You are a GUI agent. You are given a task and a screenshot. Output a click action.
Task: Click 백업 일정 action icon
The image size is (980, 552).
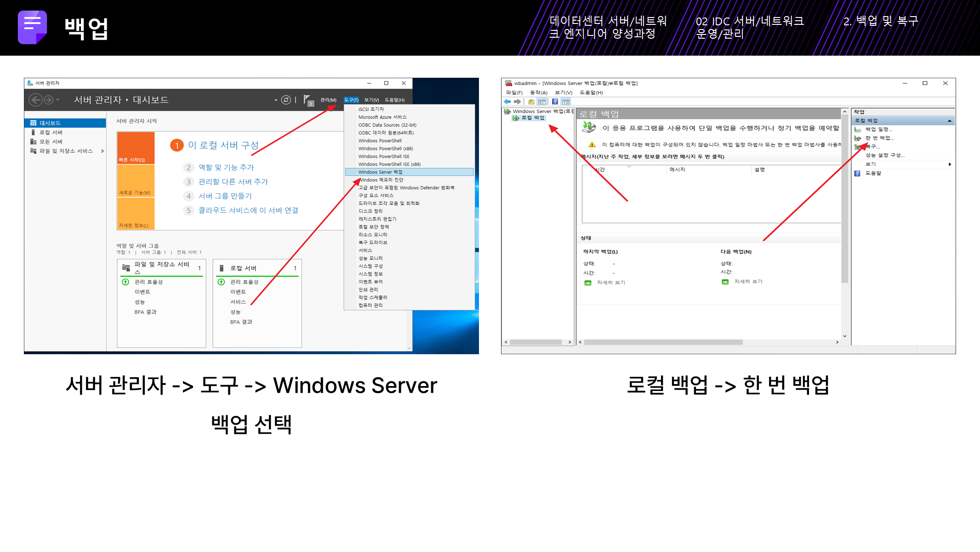(857, 130)
